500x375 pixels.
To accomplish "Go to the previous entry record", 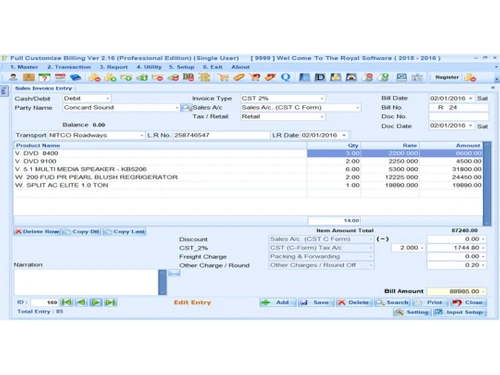I will click(x=81, y=302).
